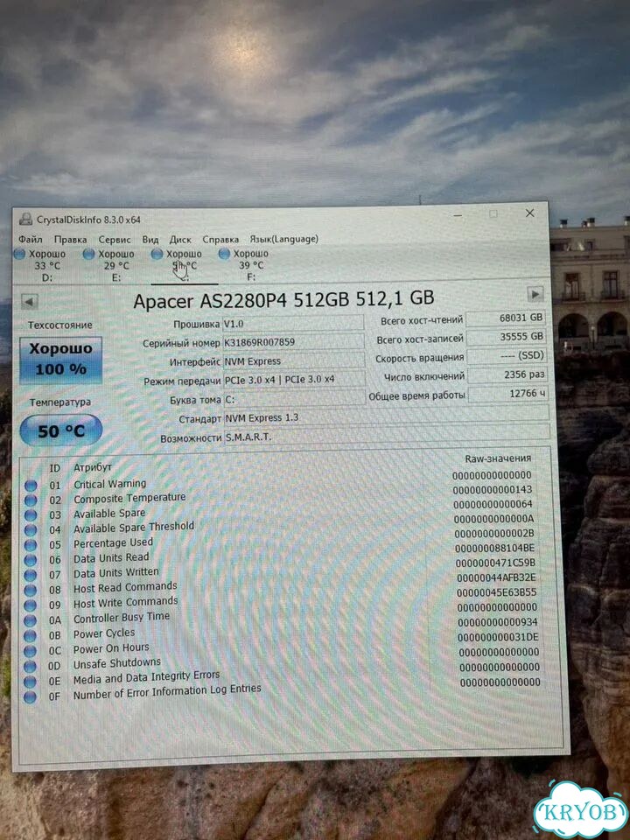The image size is (630, 840).
Task: Click the ID column header
Action: tap(54, 468)
